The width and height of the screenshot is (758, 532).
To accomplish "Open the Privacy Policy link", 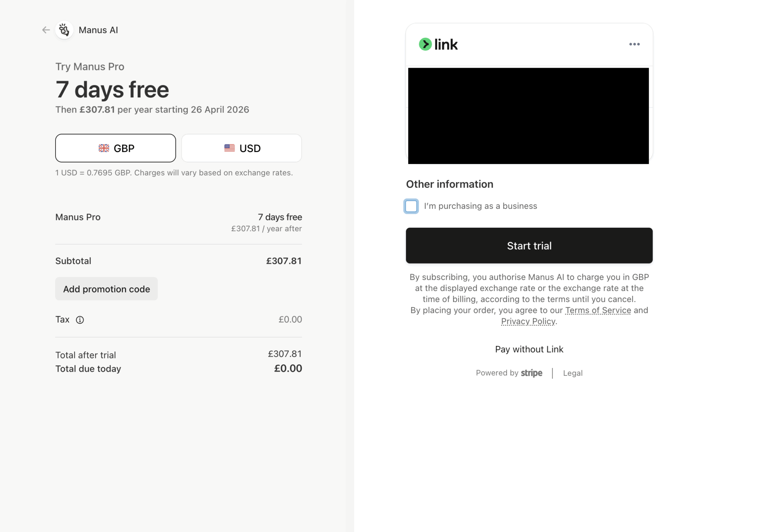I will (x=528, y=321).
